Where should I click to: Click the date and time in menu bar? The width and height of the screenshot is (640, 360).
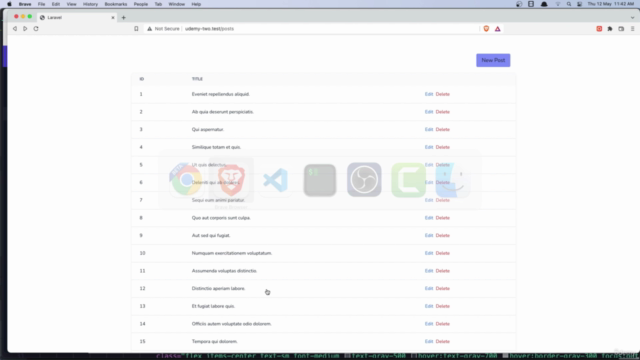pos(611,4)
